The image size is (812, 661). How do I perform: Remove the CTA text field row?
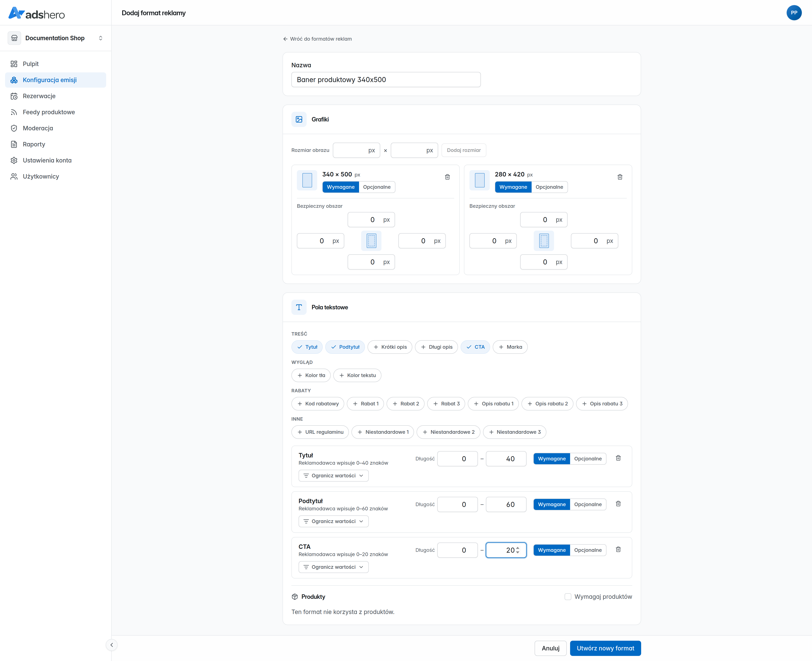pyautogui.click(x=618, y=549)
